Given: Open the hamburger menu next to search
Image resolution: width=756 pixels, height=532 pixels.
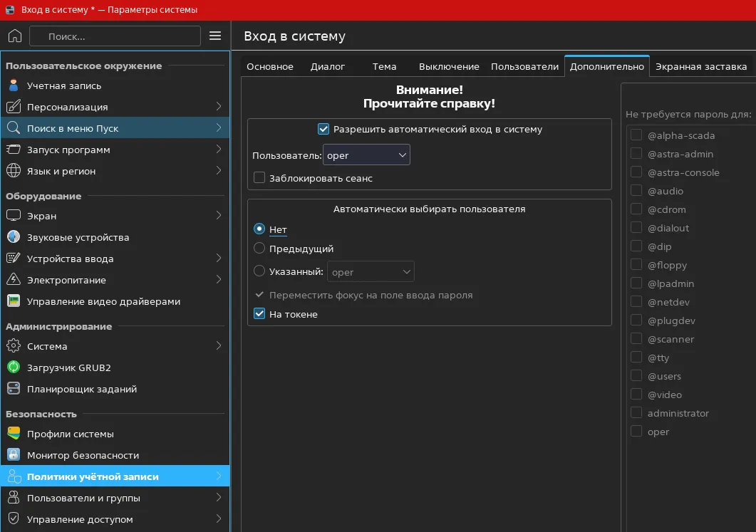Looking at the screenshot, I should [215, 36].
